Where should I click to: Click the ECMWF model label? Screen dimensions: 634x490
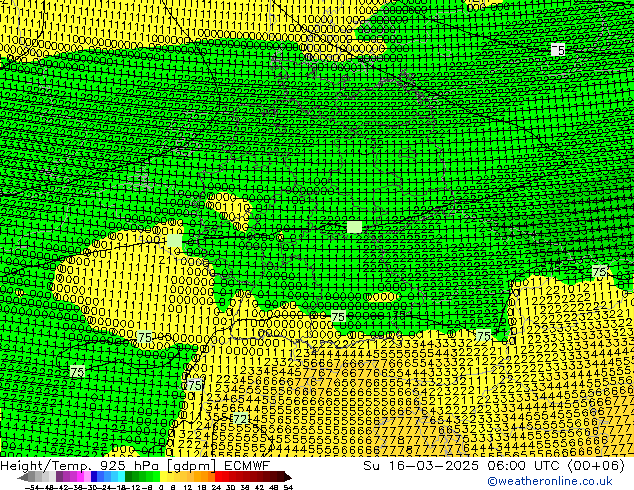247,466
